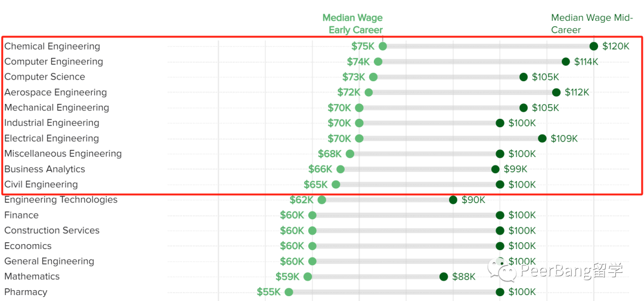Select Civil Engineering $65K data point
Screen dimensions: 644x301
[x=336, y=184]
